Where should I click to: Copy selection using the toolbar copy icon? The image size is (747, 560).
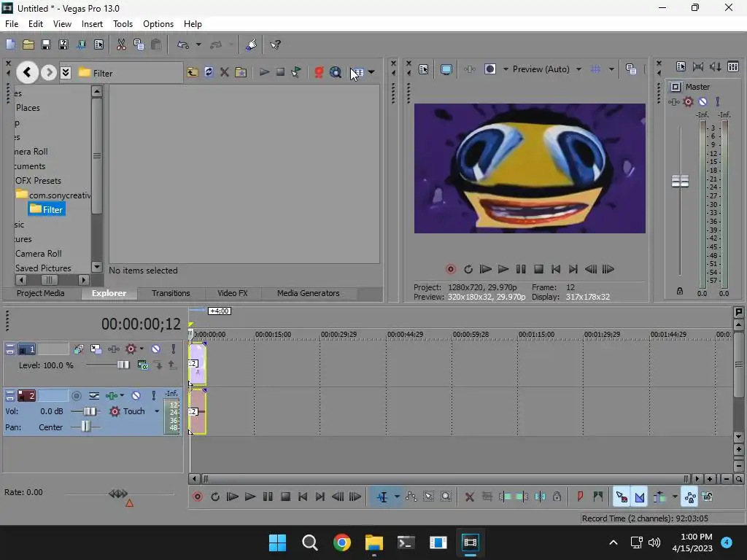tap(139, 44)
